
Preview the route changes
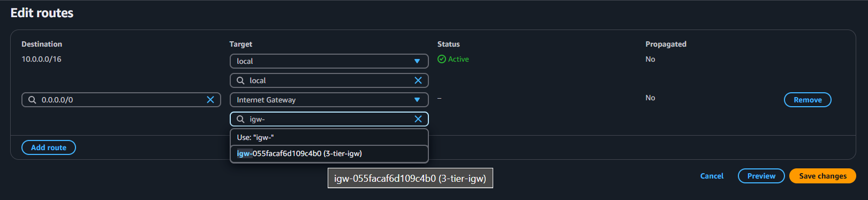pos(761,176)
